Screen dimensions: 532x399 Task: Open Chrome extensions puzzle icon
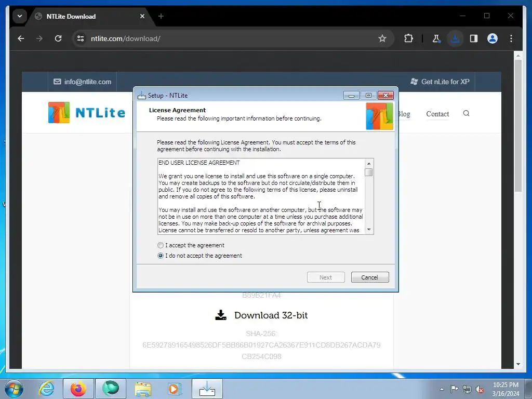[408, 38]
